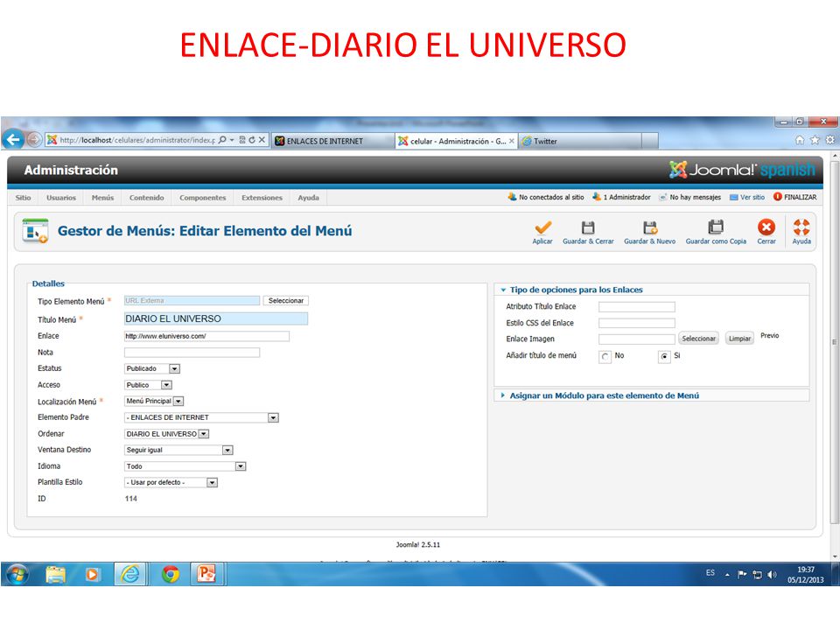Click the page vertical scrollbar

point(834,343)
